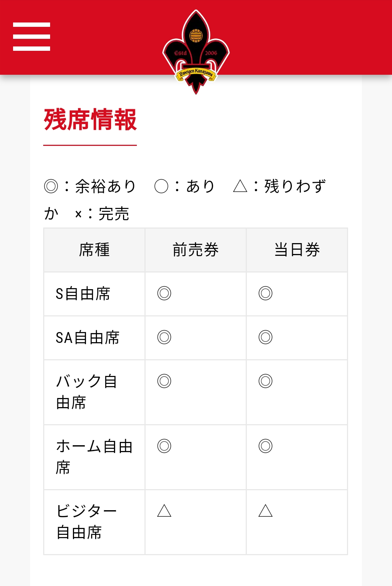Viewport: 392px width, 586px height.
Task: Select the 前売券 column header
Action: pos(196,250)
